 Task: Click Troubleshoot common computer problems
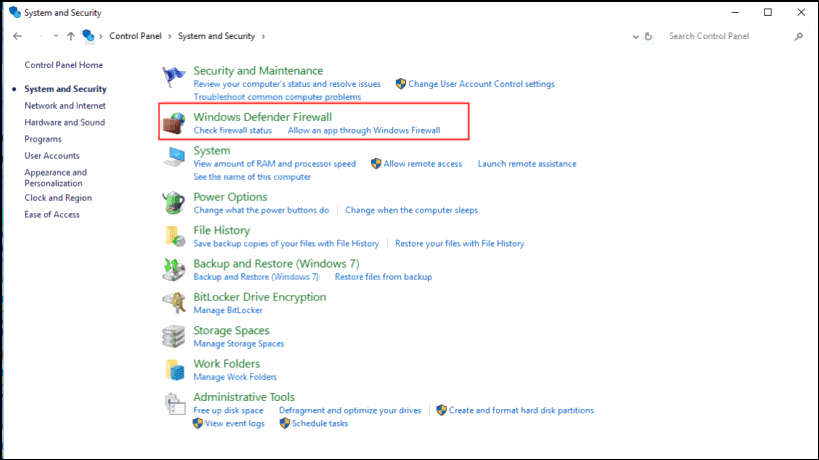277,97
